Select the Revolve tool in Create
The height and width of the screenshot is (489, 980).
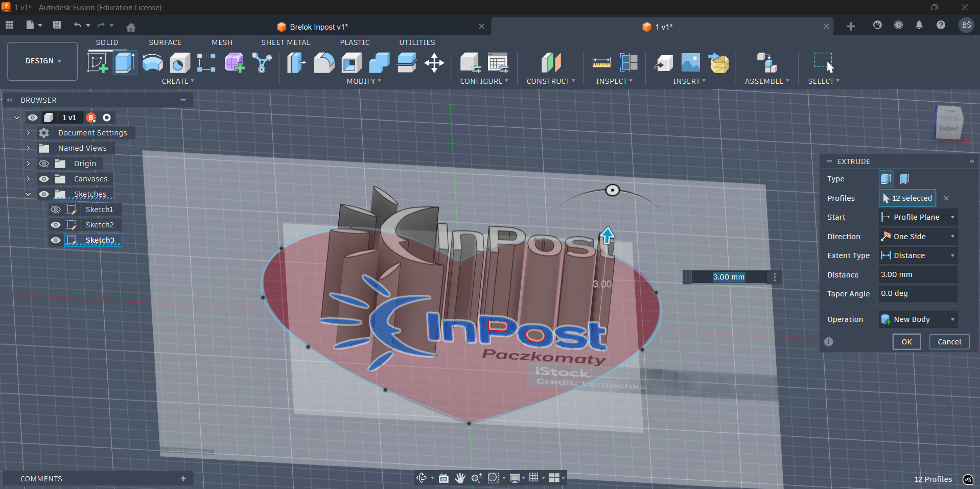coord(152,63)
